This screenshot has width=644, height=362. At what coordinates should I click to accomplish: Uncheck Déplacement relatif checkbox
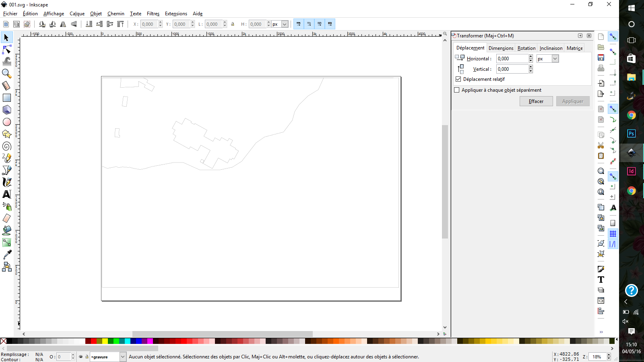point(458,79)
